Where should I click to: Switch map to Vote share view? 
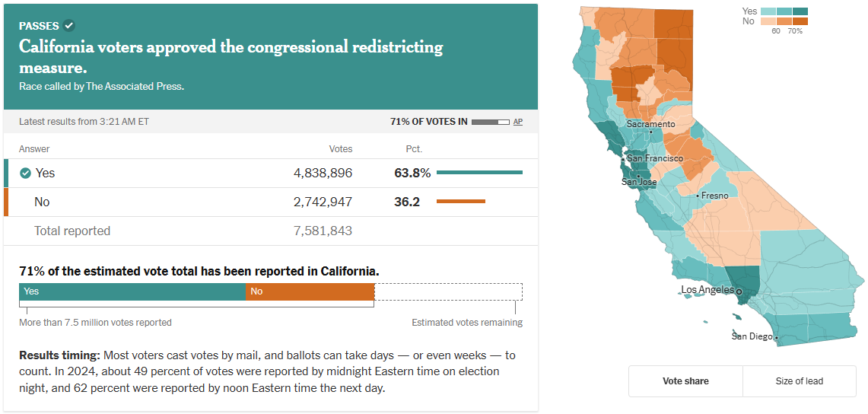click(685, 381)
